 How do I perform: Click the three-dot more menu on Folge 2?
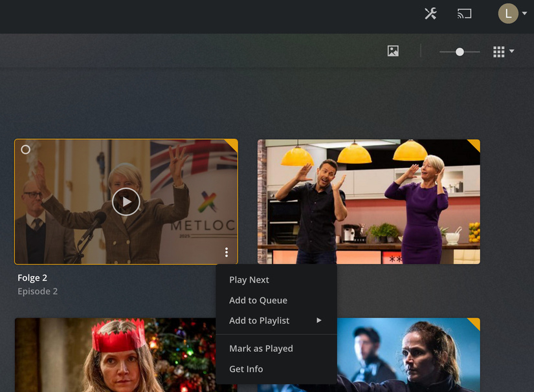pos(227,252)
